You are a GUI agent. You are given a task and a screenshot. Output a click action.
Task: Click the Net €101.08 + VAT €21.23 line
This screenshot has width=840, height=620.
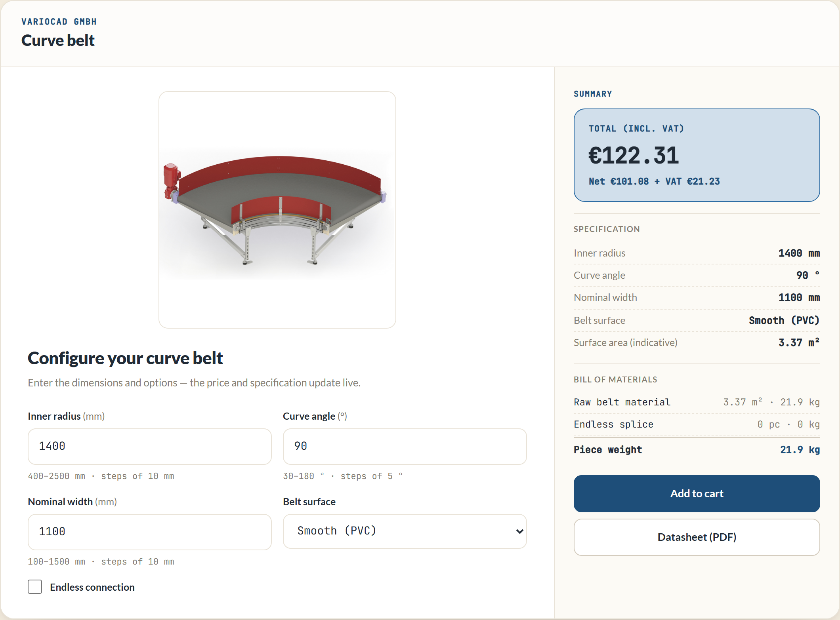pos(654,181)
